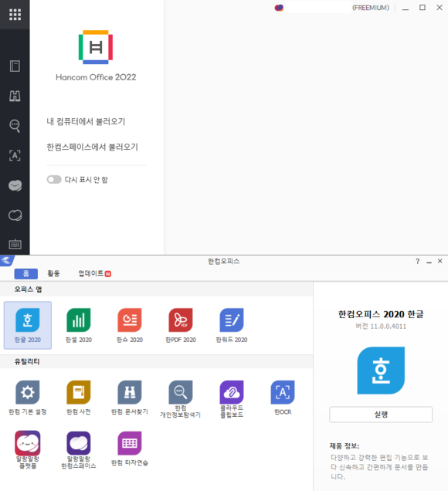Open the OCR sidebar icon
448x491 pixels.
coord(15,155)
